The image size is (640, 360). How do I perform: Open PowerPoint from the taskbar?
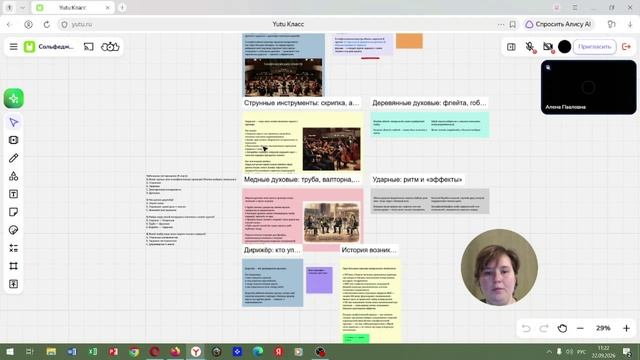click(113, 351)
